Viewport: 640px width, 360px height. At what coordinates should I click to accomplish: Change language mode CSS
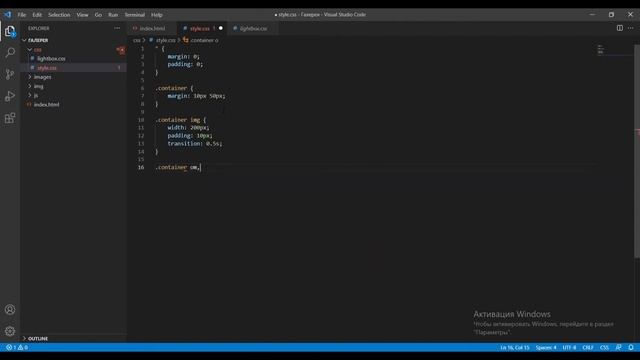(604, 347)
